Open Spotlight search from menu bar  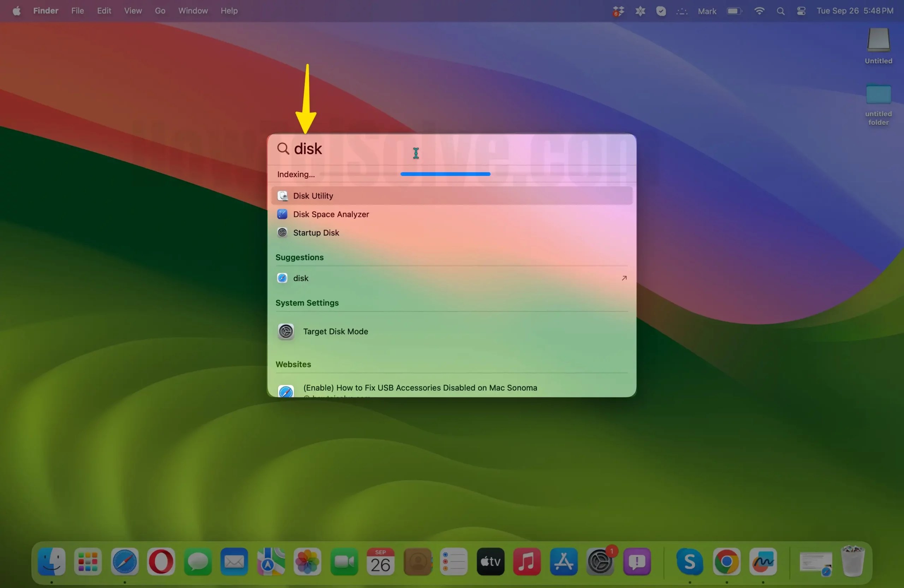tap(780, 11)
